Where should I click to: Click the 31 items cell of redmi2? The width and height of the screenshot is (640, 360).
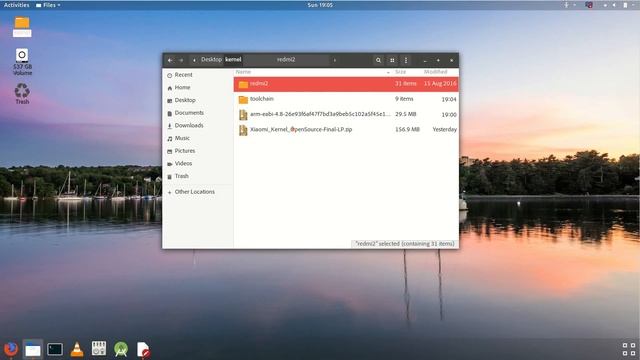click(x=405, y=84)
